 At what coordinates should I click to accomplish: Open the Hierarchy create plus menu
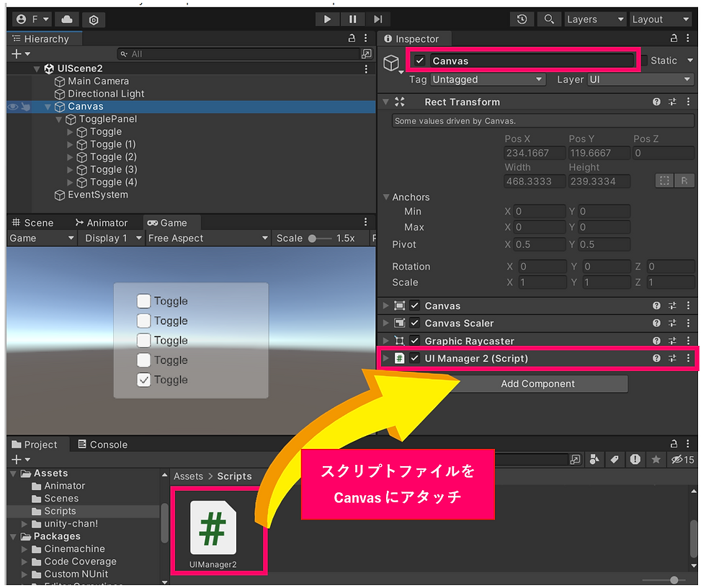click(x=20, y=54)
